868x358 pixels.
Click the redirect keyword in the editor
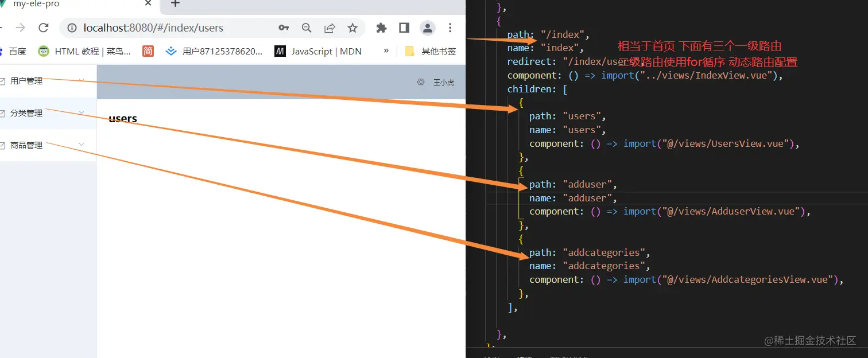(x=529, y=62)
